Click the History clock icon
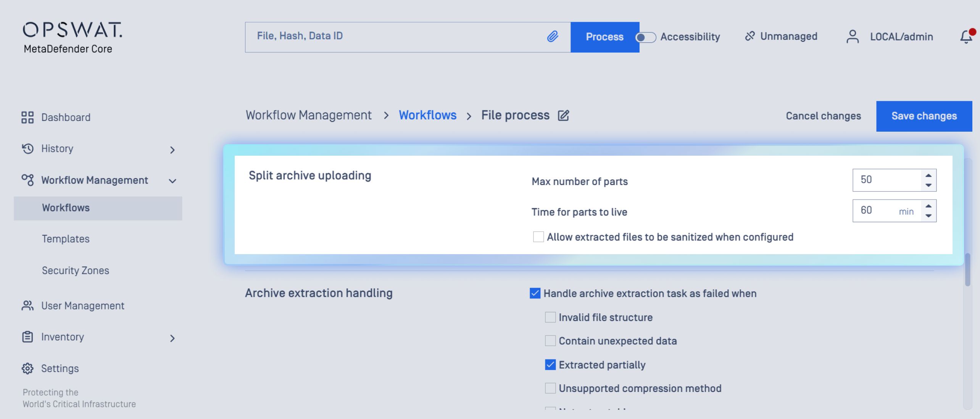 coord(27,148)
